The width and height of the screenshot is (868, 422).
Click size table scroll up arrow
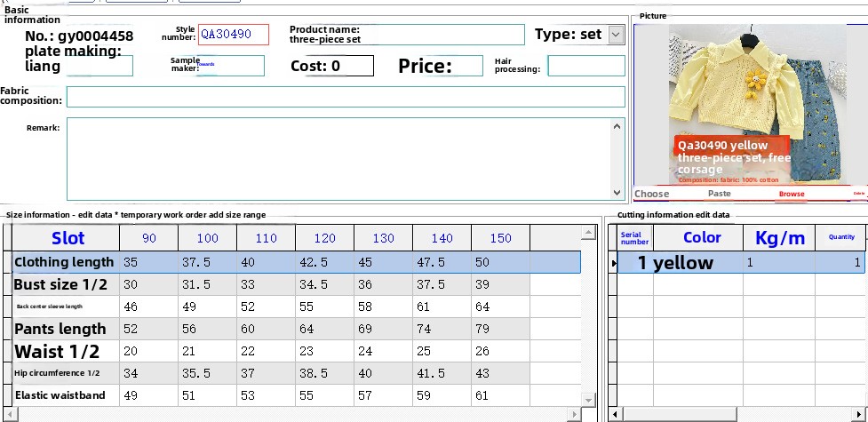click(x=587, y=234)
